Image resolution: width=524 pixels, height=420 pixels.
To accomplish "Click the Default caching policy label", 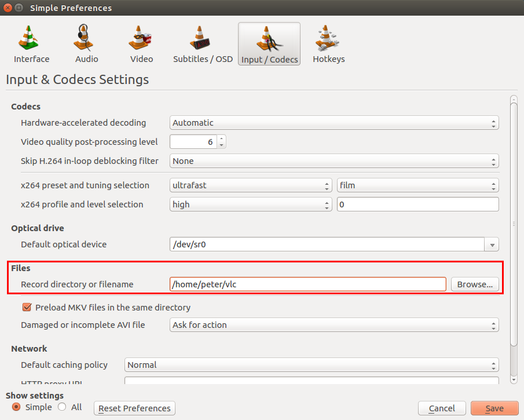I will coord(64,365).
